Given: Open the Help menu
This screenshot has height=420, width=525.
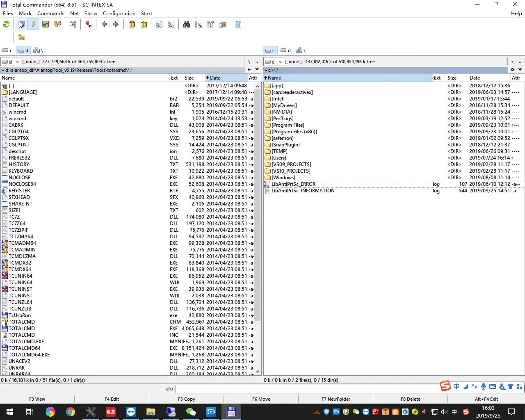Looking at the screenshot, I should [x=516, y=13].
